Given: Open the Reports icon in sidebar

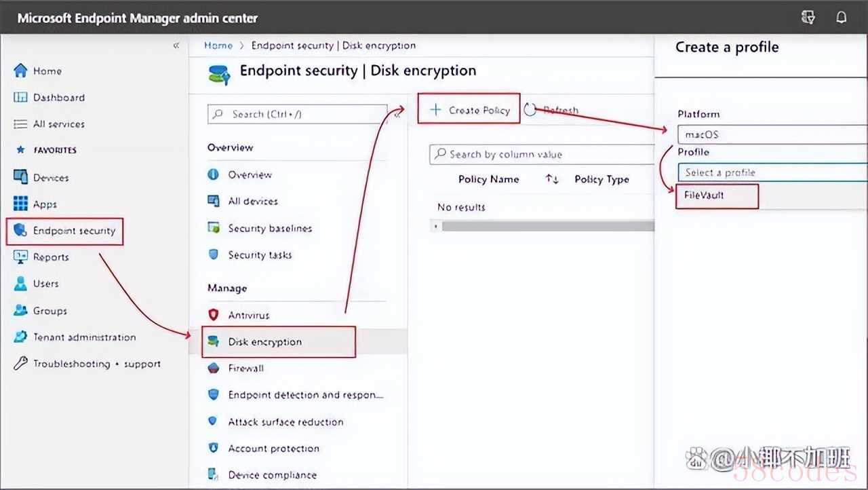Looking at the screenshot, I should pyautogui.click(x=20, y=257).
